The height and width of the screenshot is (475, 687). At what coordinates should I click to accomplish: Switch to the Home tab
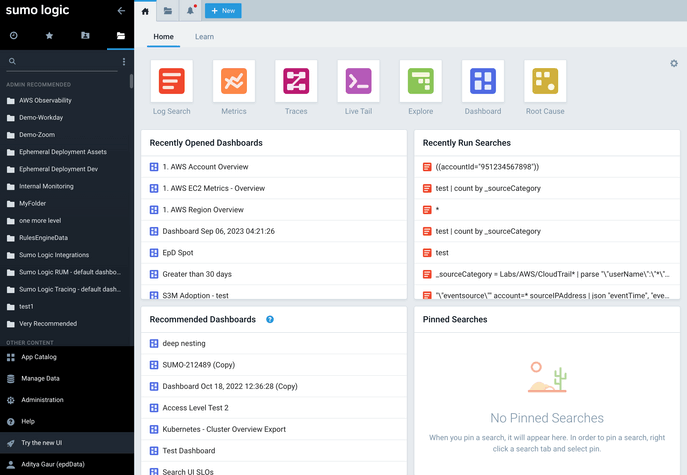point(163,37)
